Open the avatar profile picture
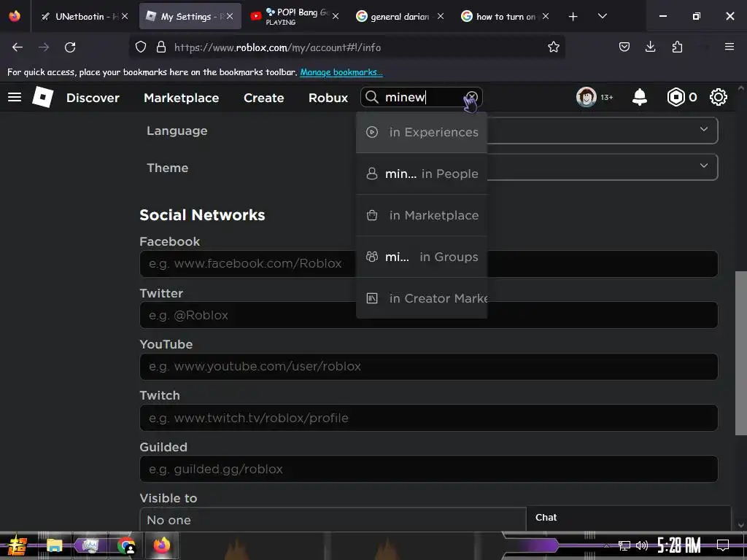Screen dimensions: 747x560 click(x=586, y=97)
